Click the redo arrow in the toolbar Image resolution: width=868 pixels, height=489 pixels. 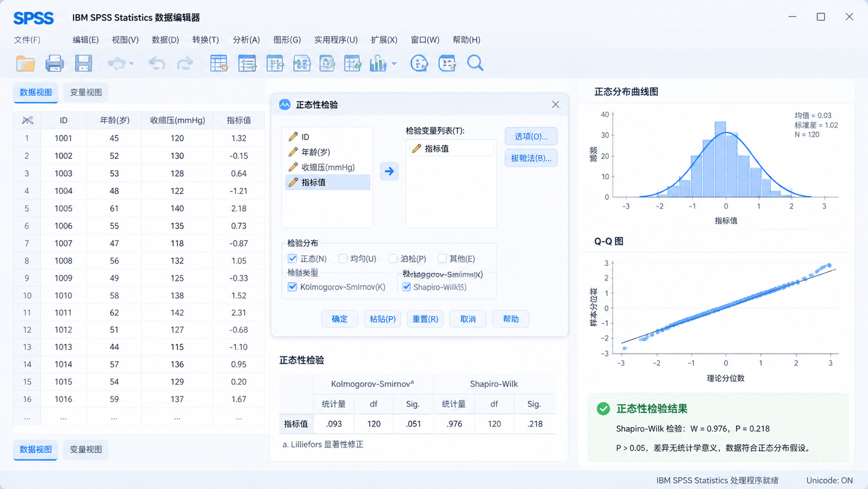185,63
